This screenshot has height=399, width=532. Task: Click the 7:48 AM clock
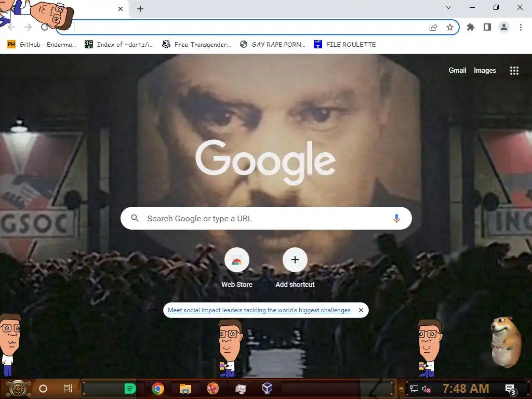click(466, 389)
